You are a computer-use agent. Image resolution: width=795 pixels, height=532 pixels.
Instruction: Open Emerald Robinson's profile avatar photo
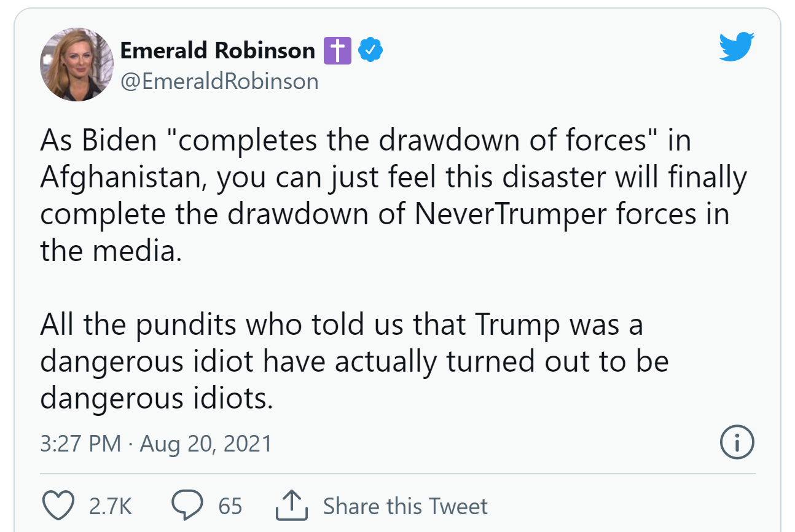tap(77, 64)
